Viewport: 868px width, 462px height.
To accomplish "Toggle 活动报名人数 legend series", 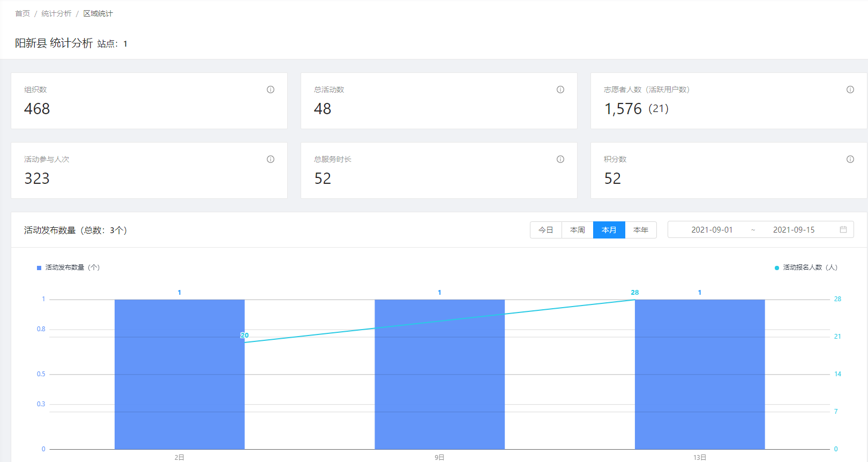I will click(806, 267).
